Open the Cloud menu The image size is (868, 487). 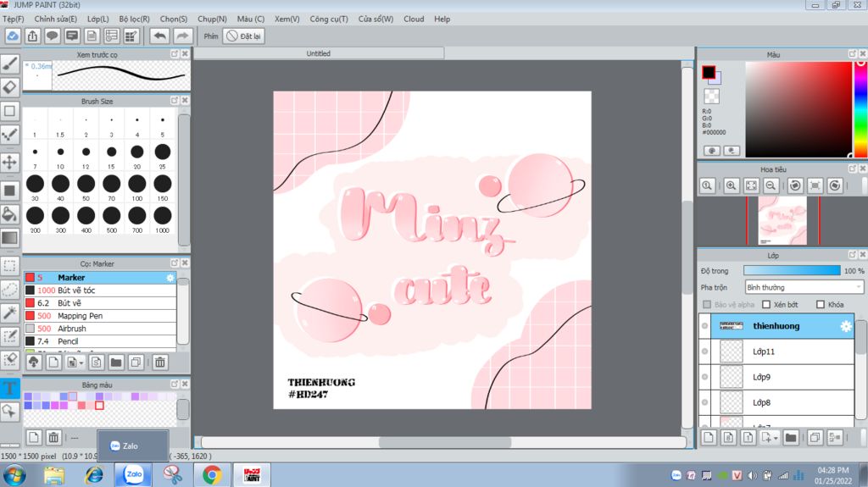[x=414, y=19]
